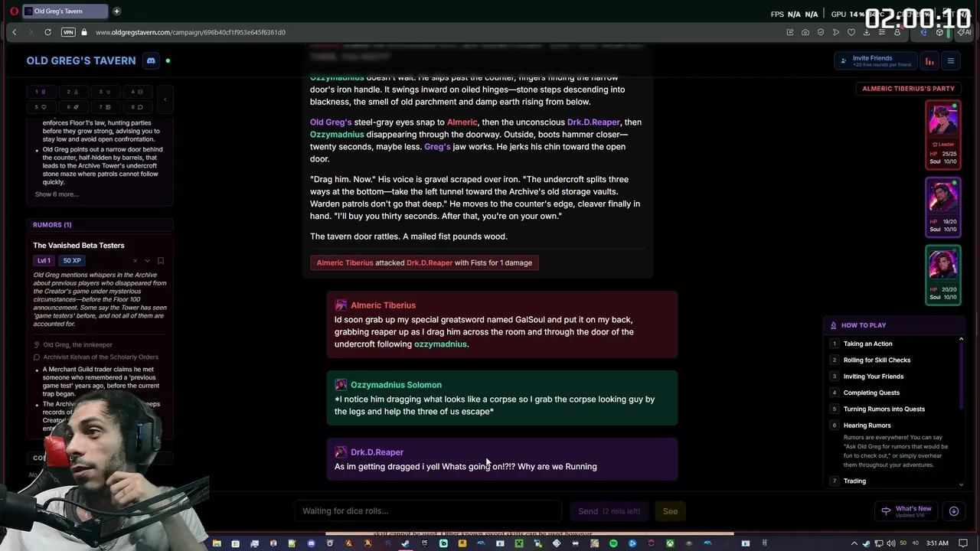The width and height of the screenshot is (980, 551).
Task: Open Spotify from the Windows taskbar
Action: click(613, 543)
